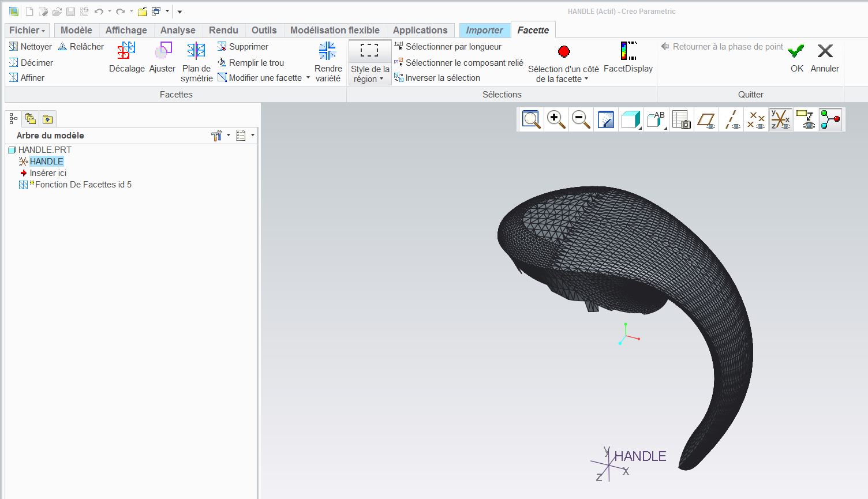868x499 pixels.
Task: Open the Analyse ribbon tab
Action: click(178, 30)
